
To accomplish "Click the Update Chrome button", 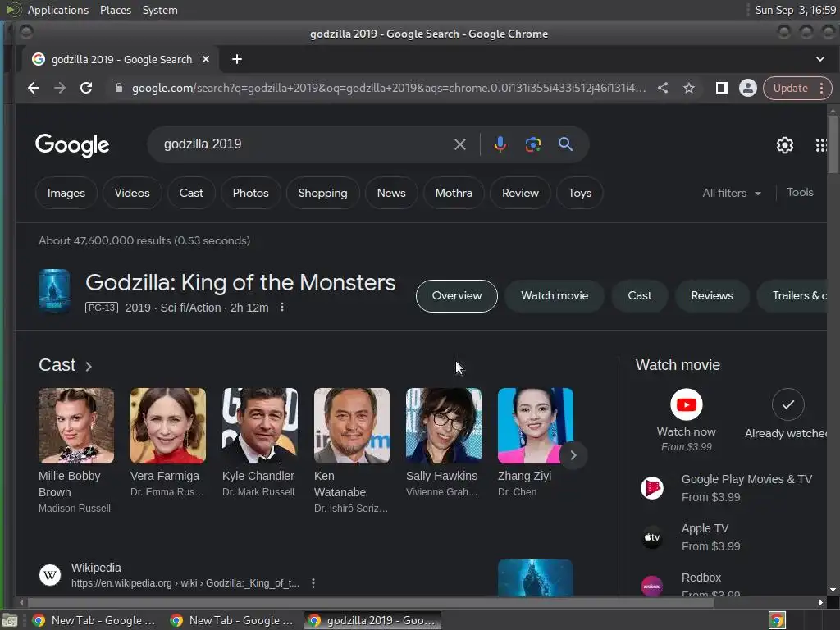I will pyautogui.click(x=791, y=89).
